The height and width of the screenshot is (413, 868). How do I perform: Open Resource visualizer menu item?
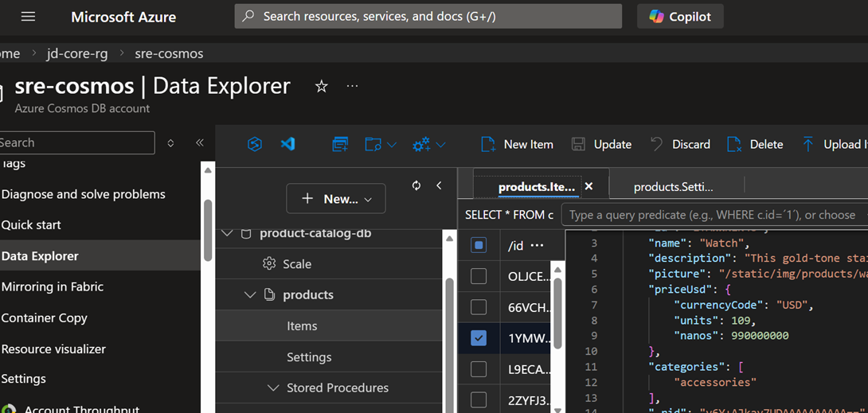53,349
